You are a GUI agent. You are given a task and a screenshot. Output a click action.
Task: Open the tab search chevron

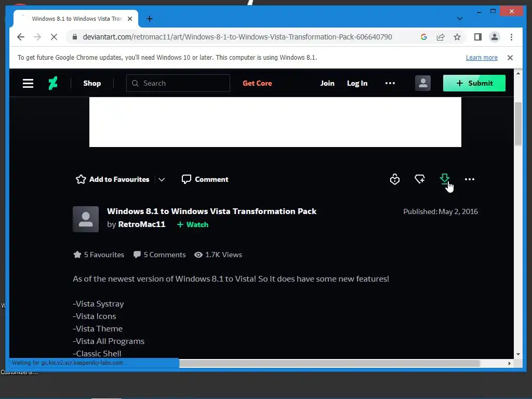[459, 19]
